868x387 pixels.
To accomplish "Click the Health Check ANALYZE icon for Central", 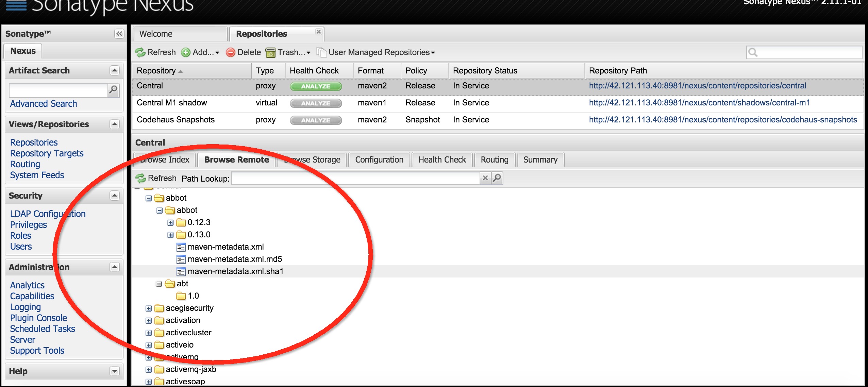I will pos(314,86).
